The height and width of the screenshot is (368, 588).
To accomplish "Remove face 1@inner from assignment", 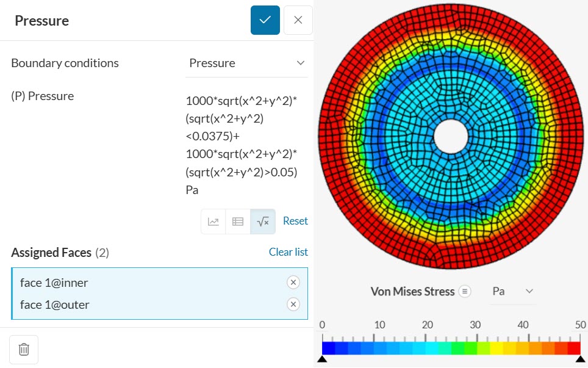I will click(293, 282).
